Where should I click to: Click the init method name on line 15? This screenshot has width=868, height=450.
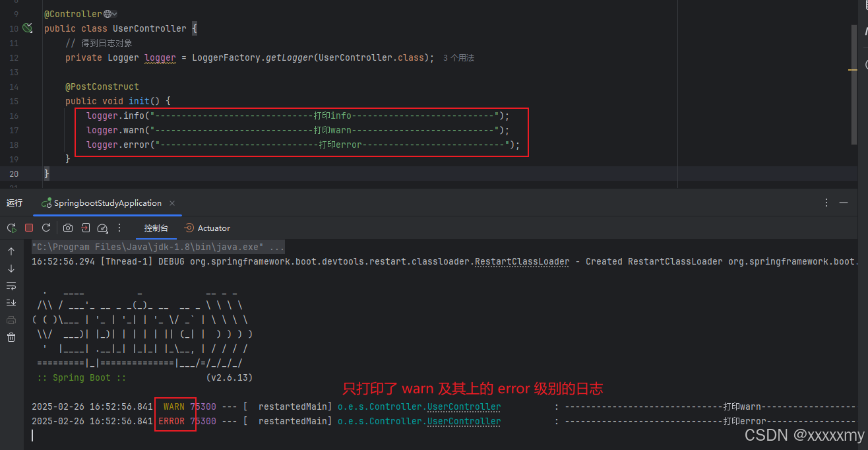(139, 101)
